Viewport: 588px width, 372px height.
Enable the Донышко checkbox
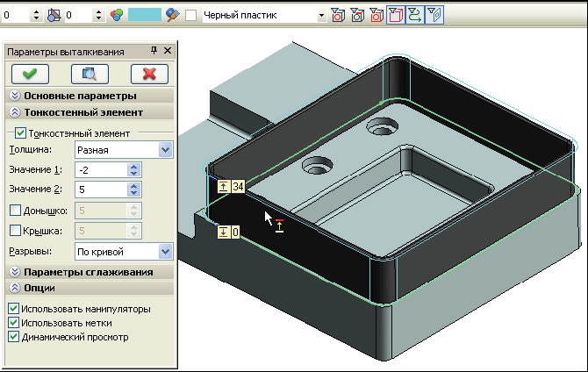click(15, 211)
